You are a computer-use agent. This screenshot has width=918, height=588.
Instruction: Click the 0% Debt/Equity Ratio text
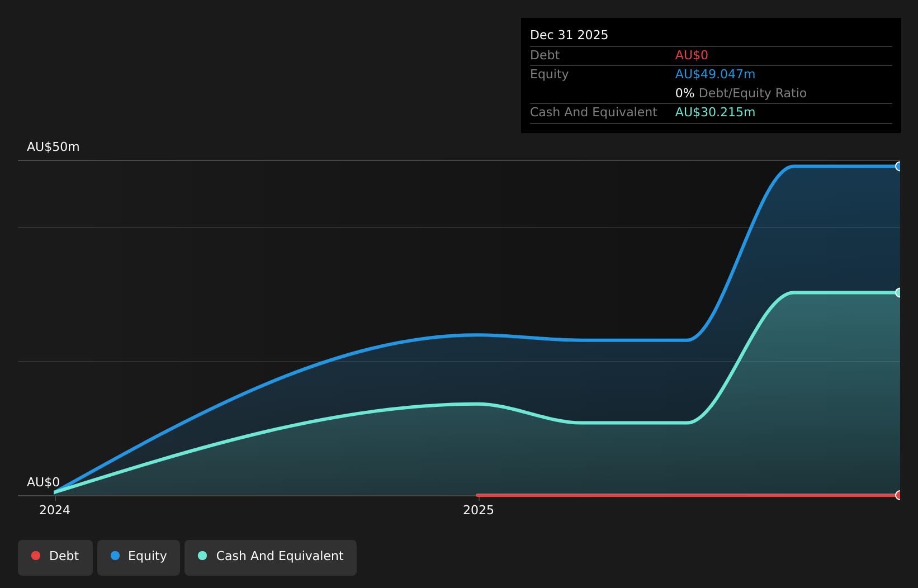tap(741, 93)
